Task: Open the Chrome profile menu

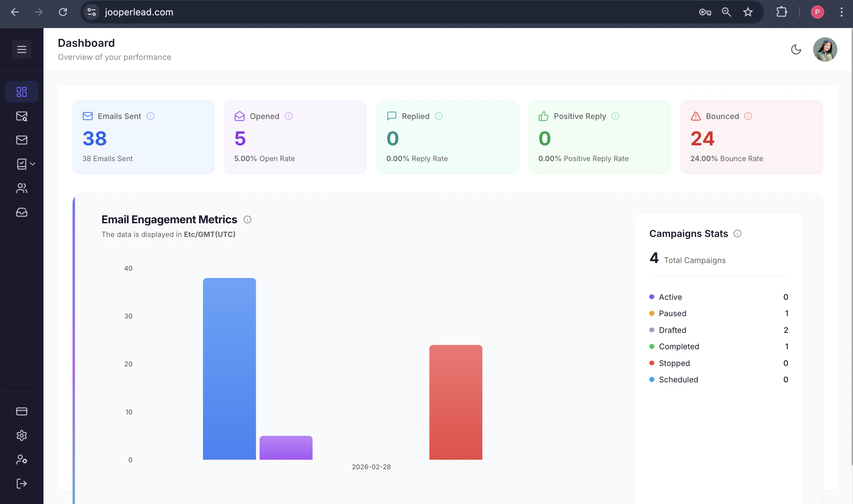Action: (818, 12)
